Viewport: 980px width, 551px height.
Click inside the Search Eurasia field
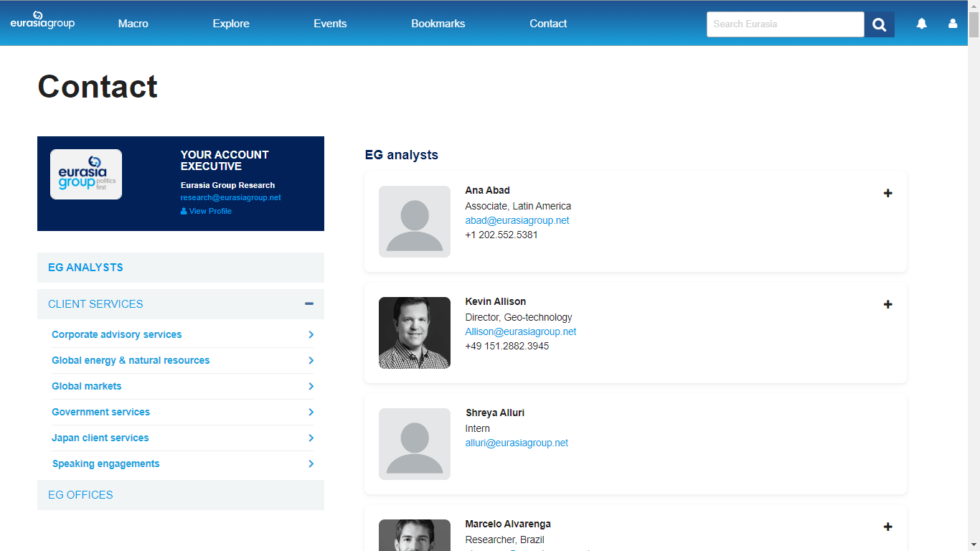785,24
